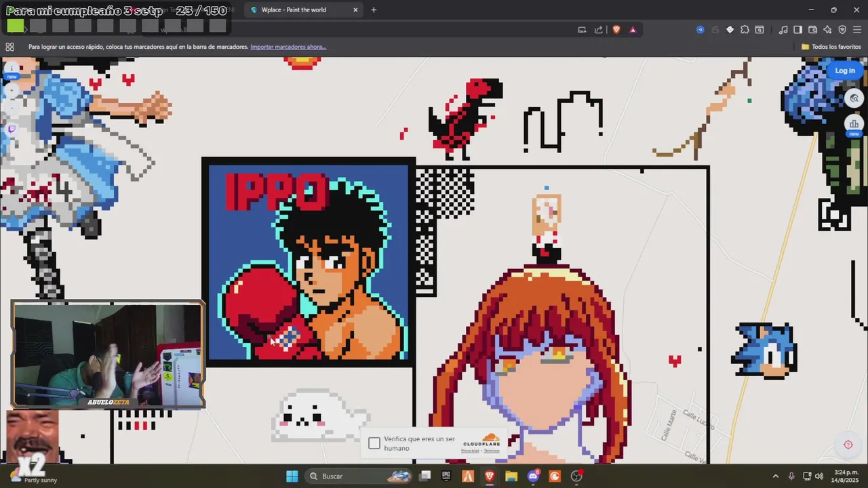The height and width of the screenshot is (488, 868).
Task: Click Importar marcadores ahora link
Action: (288, 47)
